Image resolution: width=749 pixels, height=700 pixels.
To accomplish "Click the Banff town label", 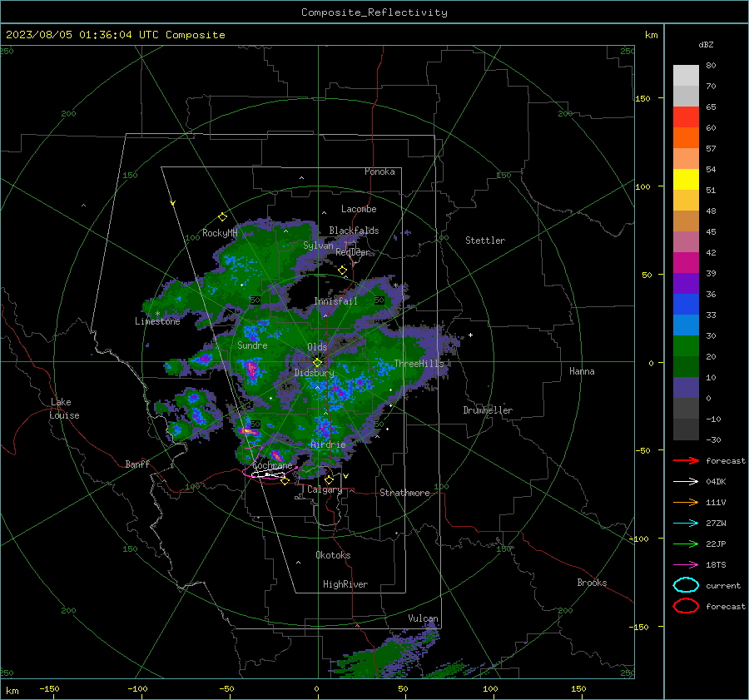I will click(137, 464).
